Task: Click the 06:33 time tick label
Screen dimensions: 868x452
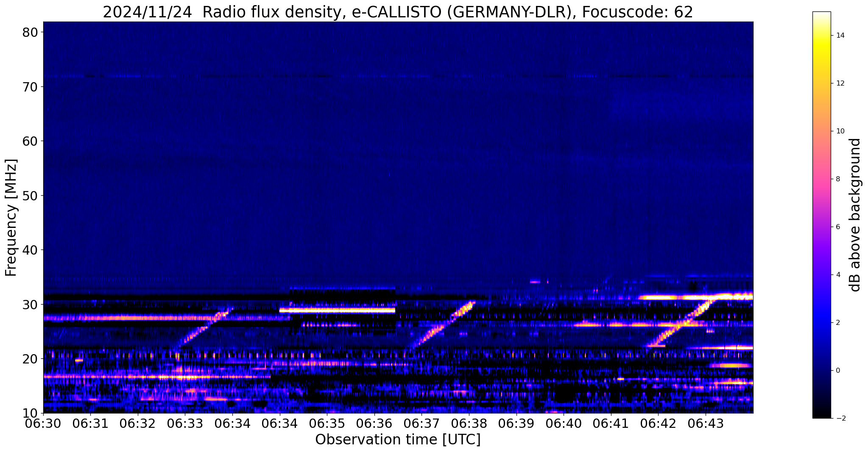Action: pos(185,423)
